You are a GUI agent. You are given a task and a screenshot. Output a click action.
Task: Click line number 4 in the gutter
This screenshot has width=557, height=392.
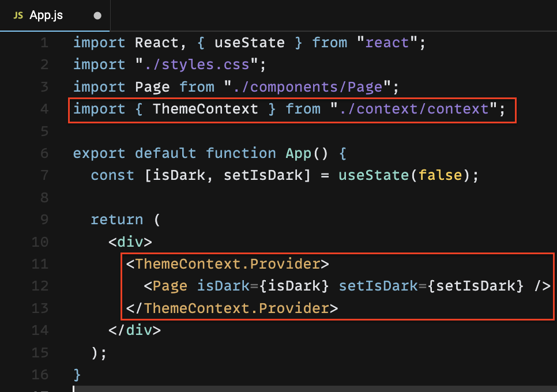(44, 109)
